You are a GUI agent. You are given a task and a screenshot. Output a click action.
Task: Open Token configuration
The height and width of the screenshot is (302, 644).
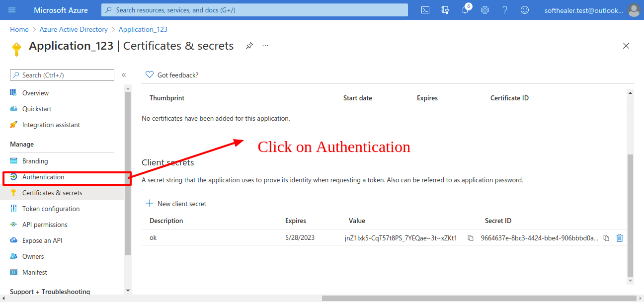coord(51,209)
